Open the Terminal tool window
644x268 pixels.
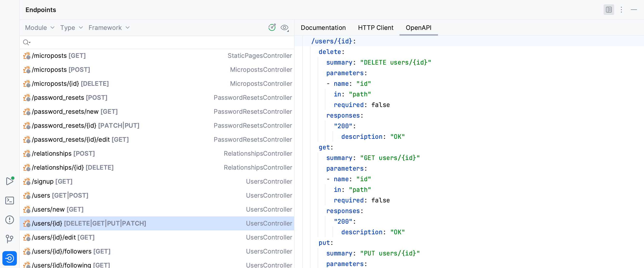click(9, 200)
